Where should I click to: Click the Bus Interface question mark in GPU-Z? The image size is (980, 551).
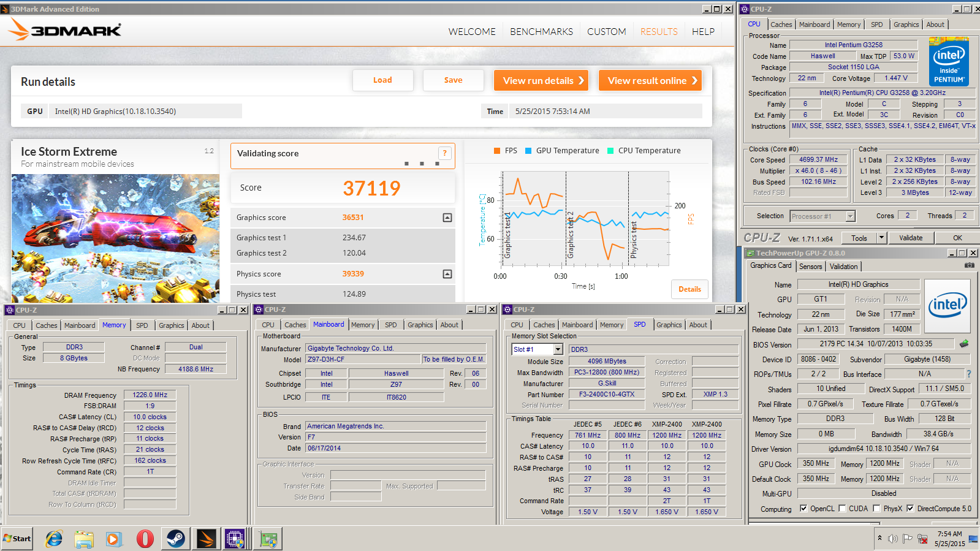[x=969, y=374]
